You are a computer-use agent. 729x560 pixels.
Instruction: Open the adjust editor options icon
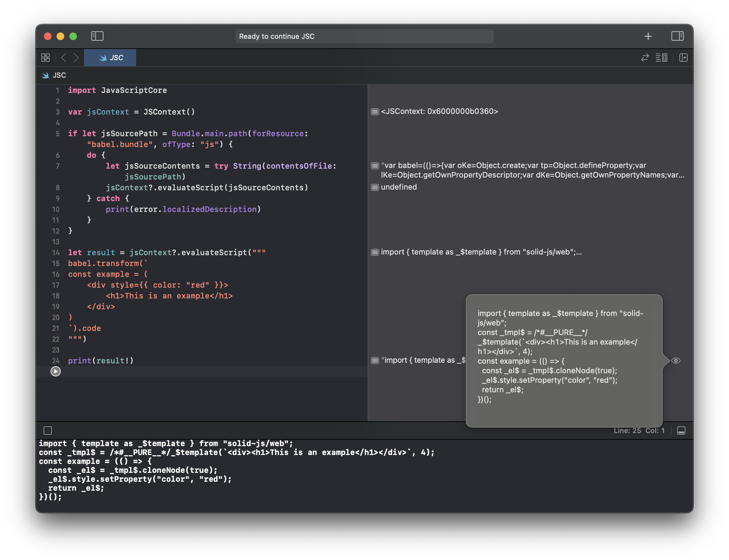[x=661, y=58]
